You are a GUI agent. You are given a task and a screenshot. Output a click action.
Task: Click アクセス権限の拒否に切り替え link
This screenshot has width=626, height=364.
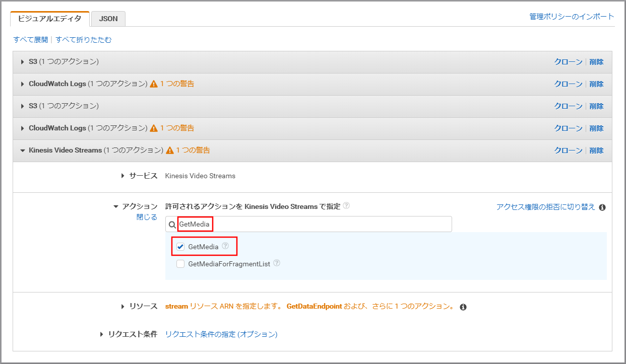(546, 207)
